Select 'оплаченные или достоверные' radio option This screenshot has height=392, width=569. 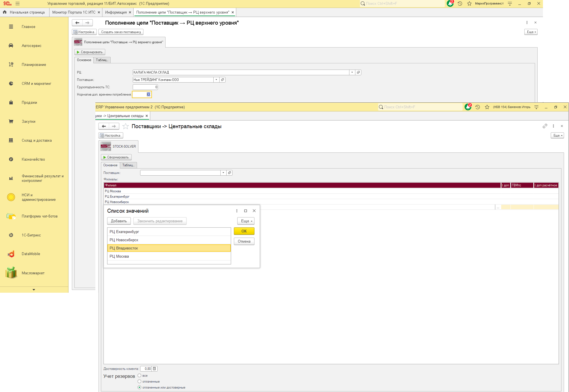pyautogui.click(x=139, y=387)
